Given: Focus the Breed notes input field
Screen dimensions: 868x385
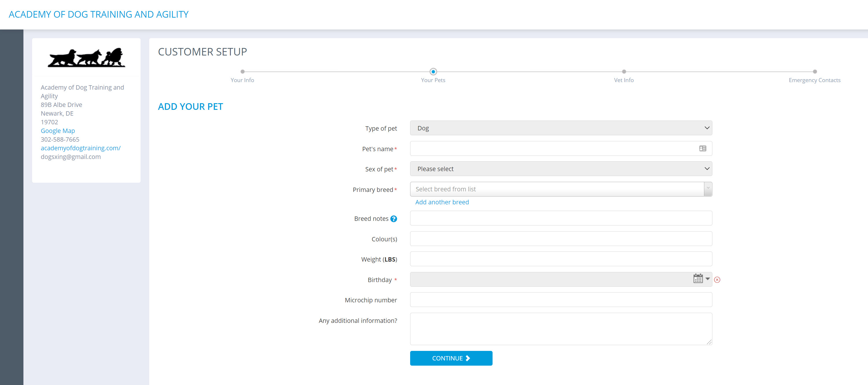Looking at the screenshot, I should coord(561,218).
